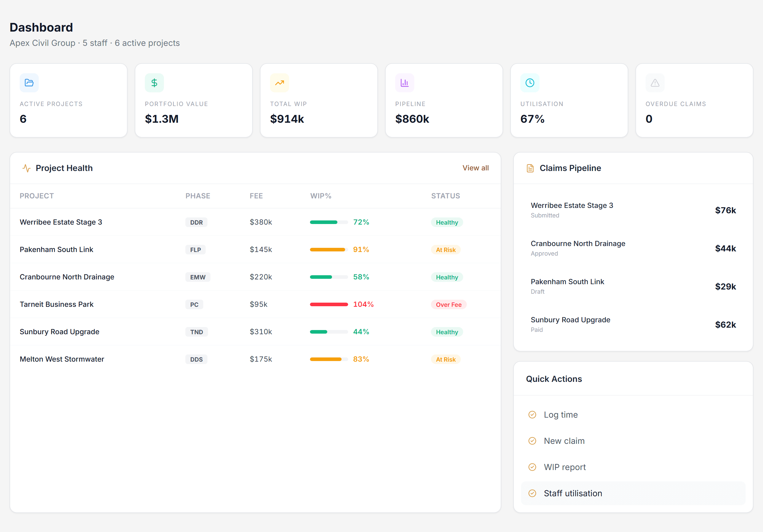The width and height of the screenshot is (763, 532).
Task: Open the Staff utilisation quick action
Action: [x=633, y=494]
